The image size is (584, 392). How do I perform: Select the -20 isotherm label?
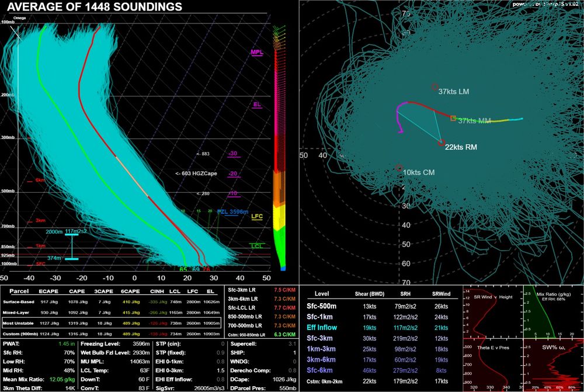coord(233,174)
